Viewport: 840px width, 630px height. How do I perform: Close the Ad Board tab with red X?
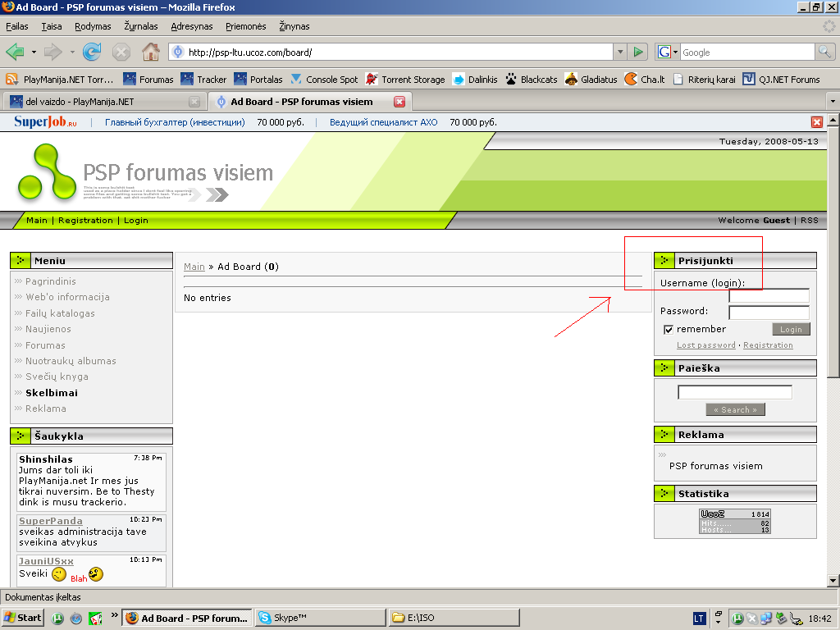point(399,102)
